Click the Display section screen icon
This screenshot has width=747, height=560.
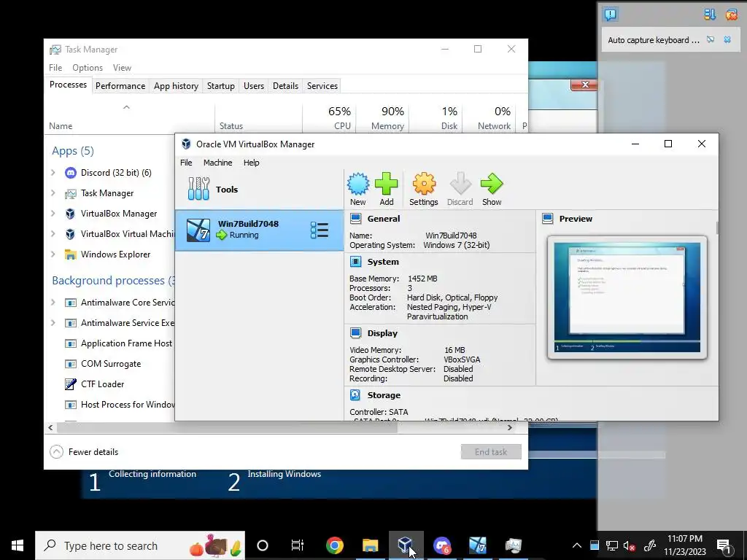355,332
